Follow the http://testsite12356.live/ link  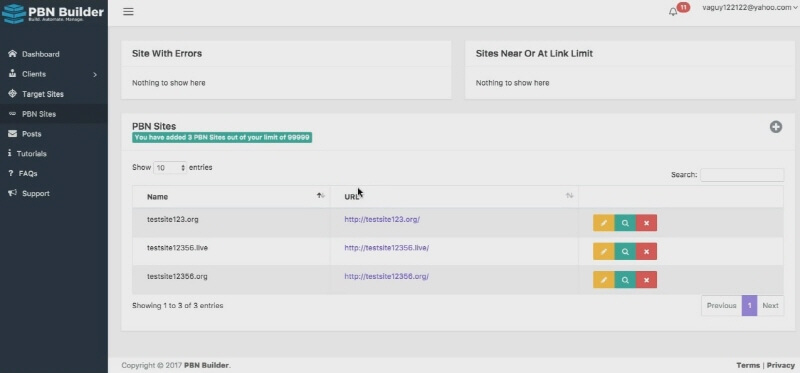[386, 248]
